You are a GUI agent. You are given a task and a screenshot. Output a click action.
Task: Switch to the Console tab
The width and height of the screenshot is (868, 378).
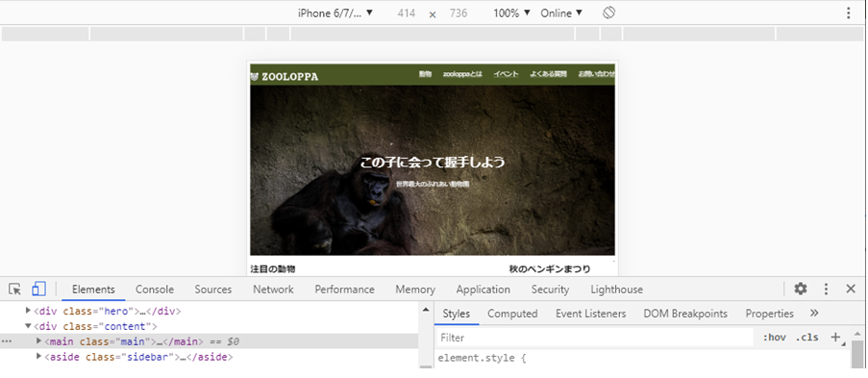155,290
